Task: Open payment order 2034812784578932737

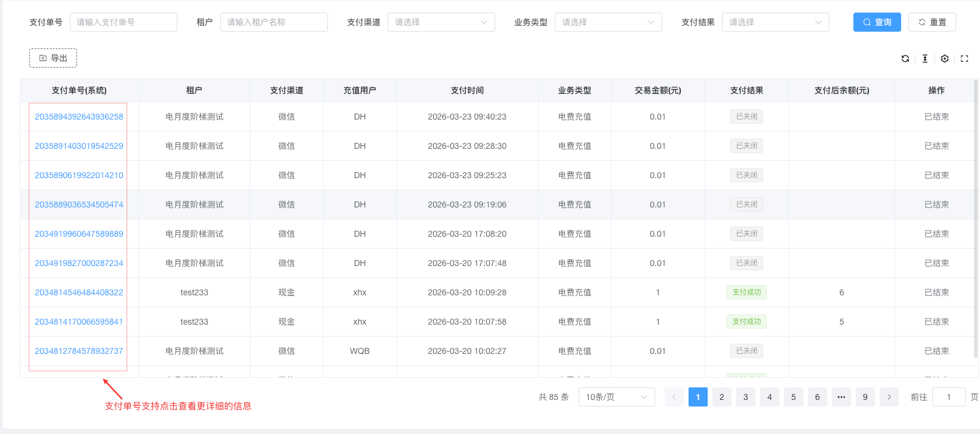Action: tap(79, 351)
